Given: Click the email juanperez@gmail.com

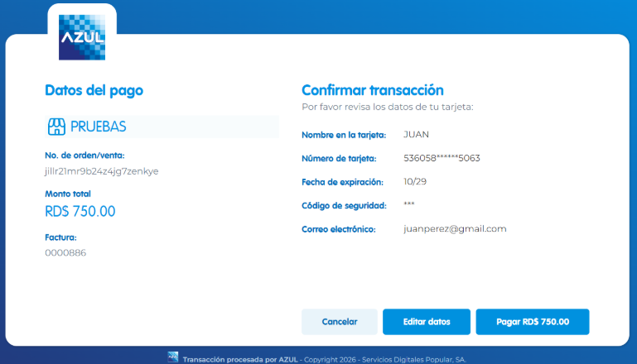Looking at the screenshot, I should tap(455, 229).
